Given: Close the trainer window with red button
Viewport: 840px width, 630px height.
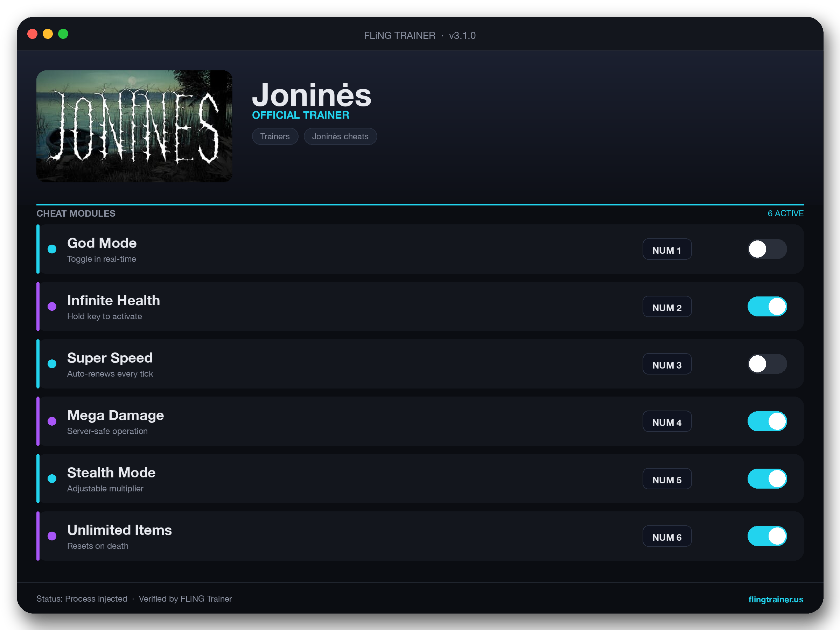Looking at the screenshot, I should [33, 34].
